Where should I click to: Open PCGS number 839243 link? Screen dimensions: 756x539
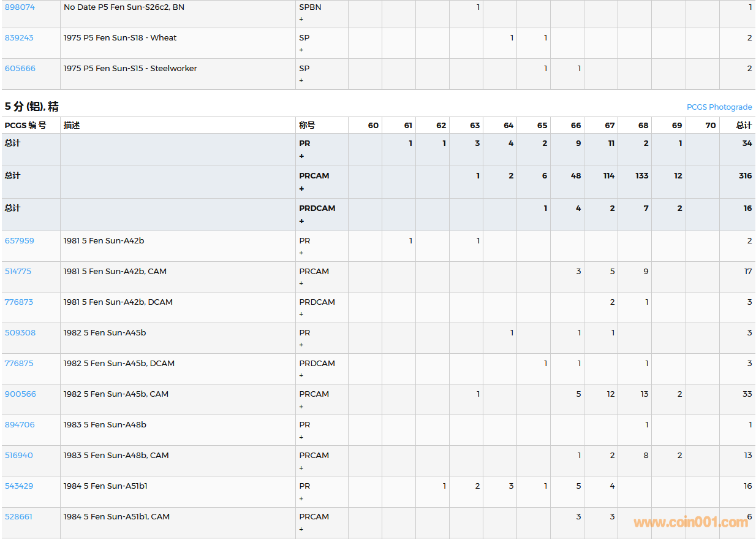click(x=19, y=38)
